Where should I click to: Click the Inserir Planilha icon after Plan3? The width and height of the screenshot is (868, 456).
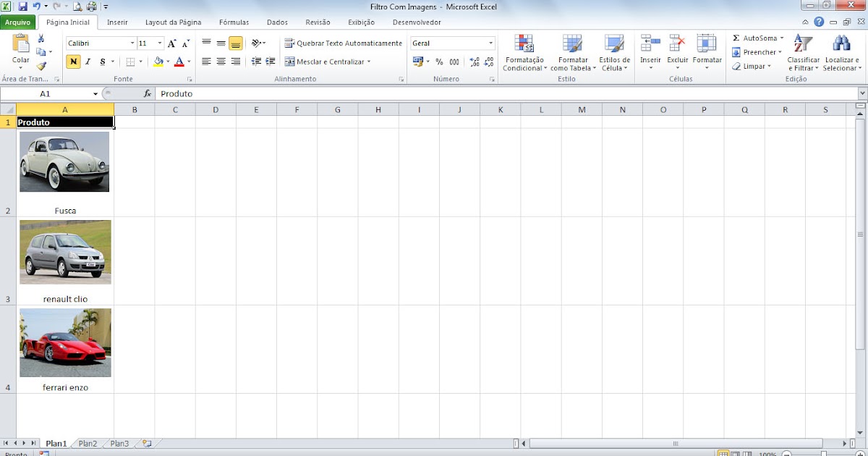145,443
